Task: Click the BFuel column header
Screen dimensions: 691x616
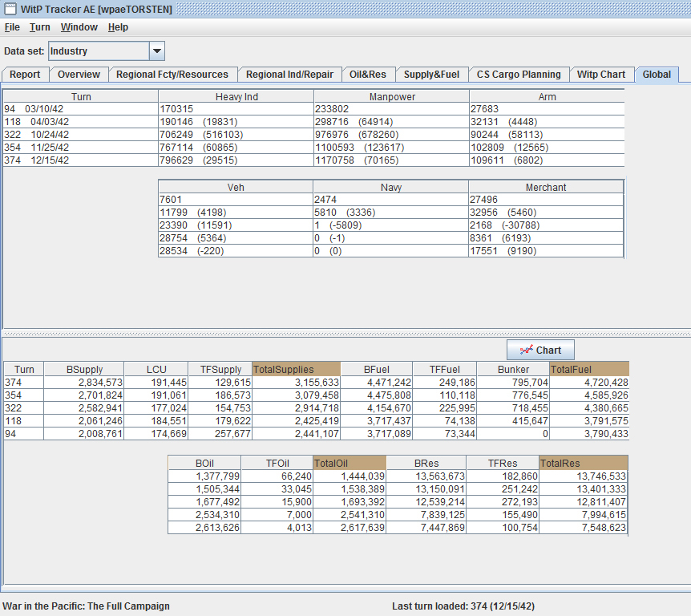Action: [376, 370]
